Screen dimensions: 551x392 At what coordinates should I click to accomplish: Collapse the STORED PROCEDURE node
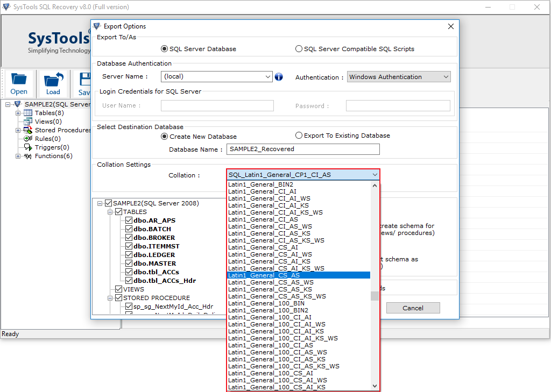(110, 298)
